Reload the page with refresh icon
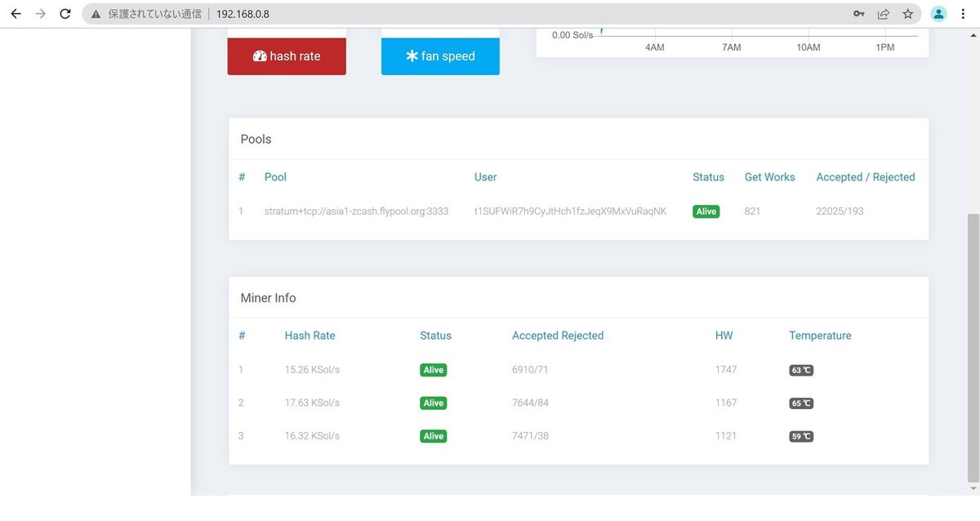This screenshot has height=521, width=980. point(65,14)
